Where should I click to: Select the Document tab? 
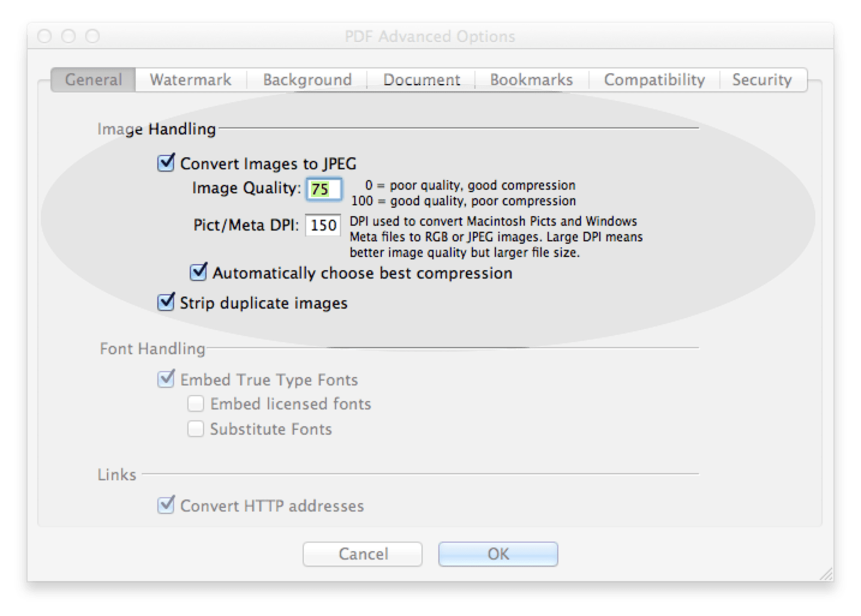click(421, 79)
